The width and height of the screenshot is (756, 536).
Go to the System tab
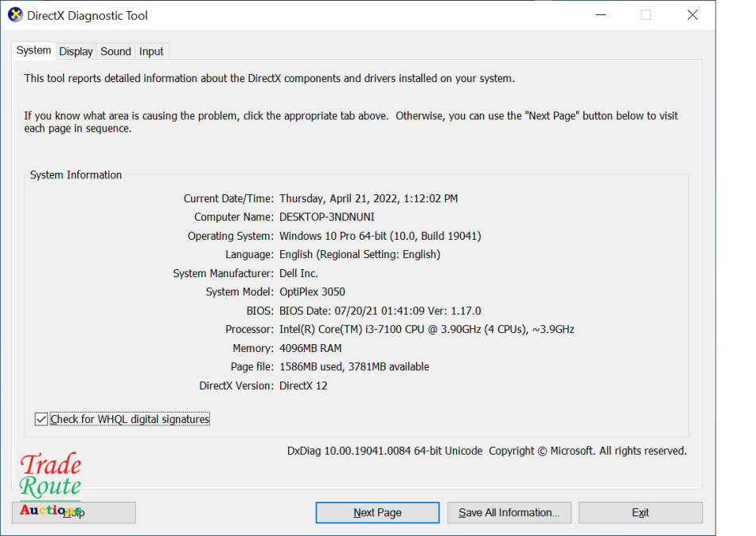(33, 50)
